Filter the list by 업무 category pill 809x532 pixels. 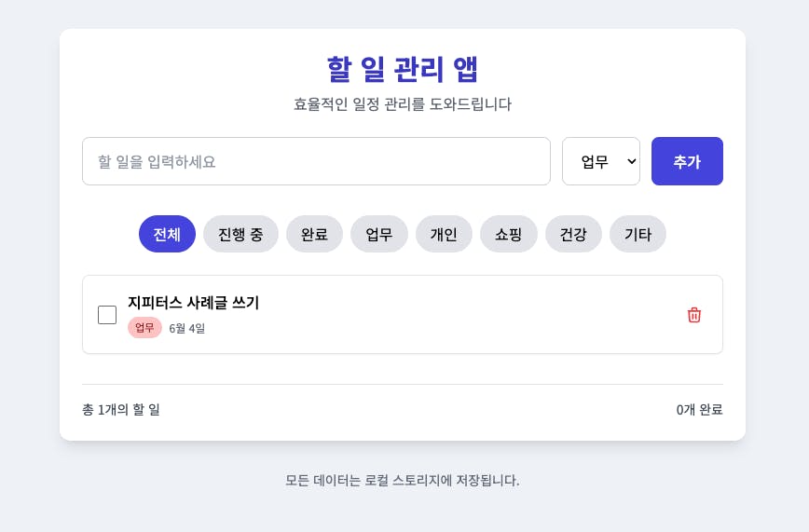[379, 234]
